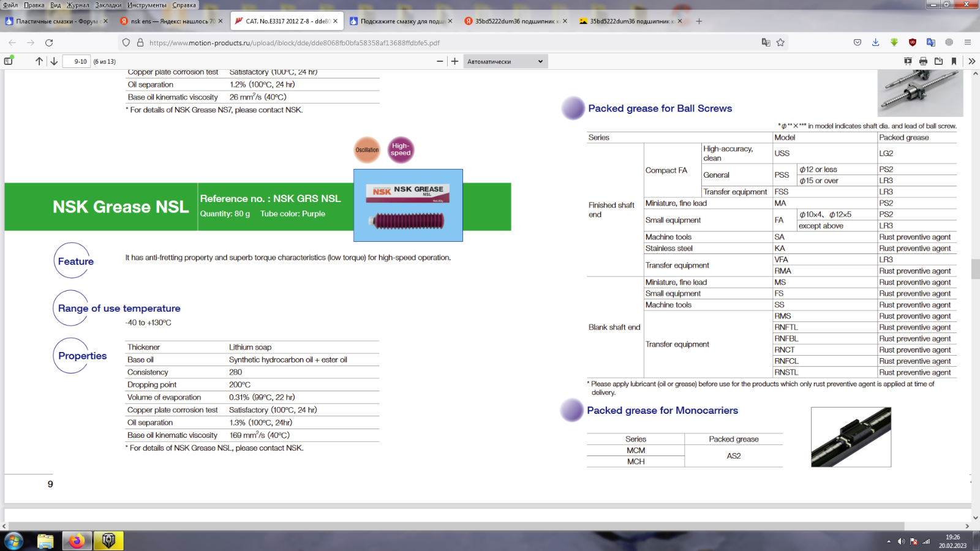The width and height of the screenshot is (980, 551).
Task: Go forward in browser history
Action: pos(31,42)
